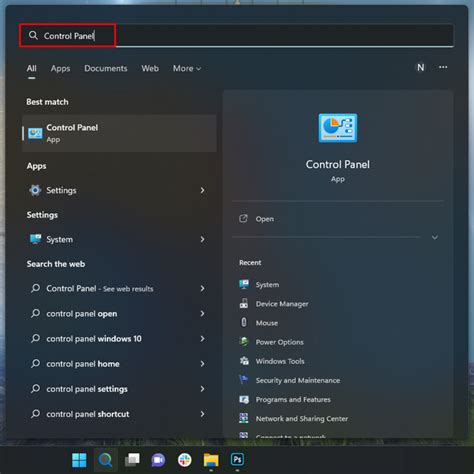Expand the 'control panel settings' arrow
This screenshot has width=474, height=474.
202,389
